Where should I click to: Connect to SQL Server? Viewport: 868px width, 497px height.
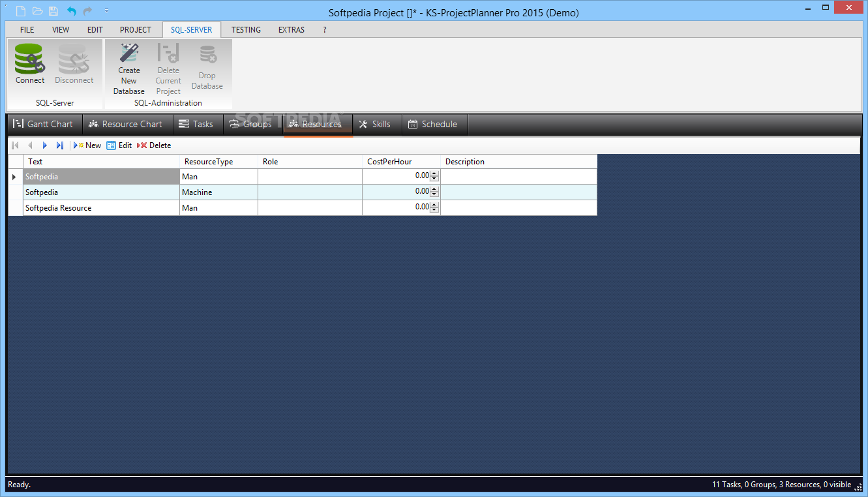coord(30,65)
